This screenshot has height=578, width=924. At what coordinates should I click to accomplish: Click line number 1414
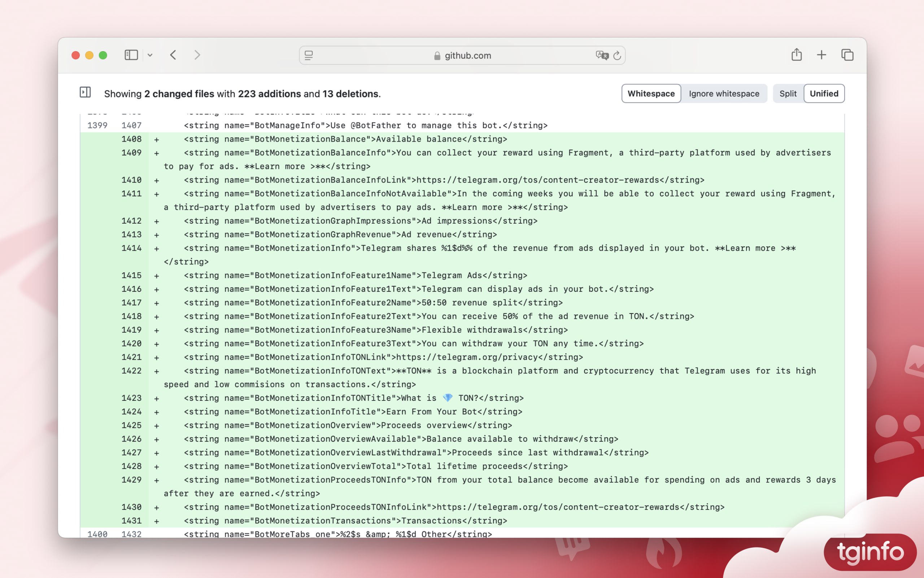131,248
